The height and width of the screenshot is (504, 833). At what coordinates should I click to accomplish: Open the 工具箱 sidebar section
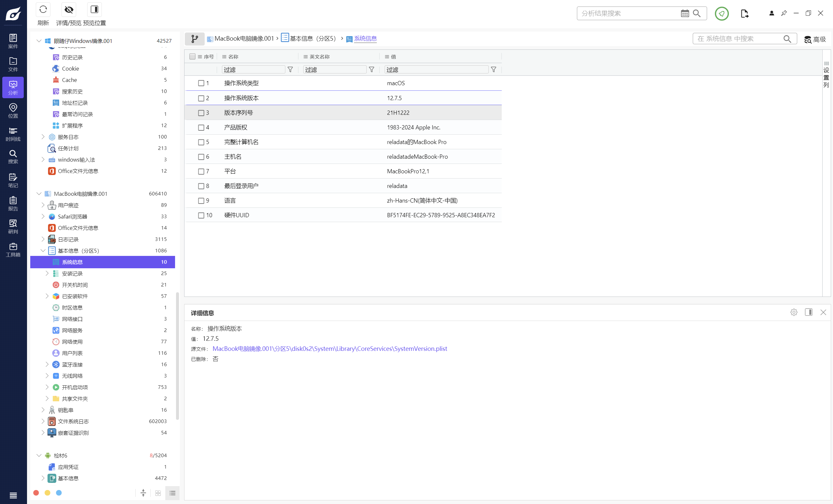click(x=13, y=250)
